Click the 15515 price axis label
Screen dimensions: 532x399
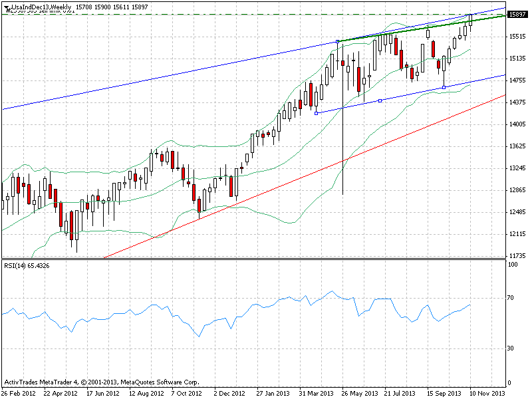[517, 37]
